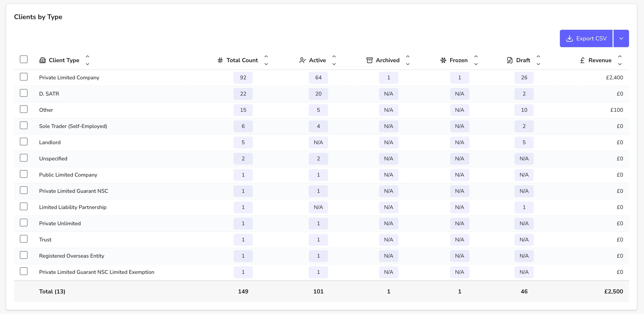Select the D. SATR row checkbox

tap(24, 93)
